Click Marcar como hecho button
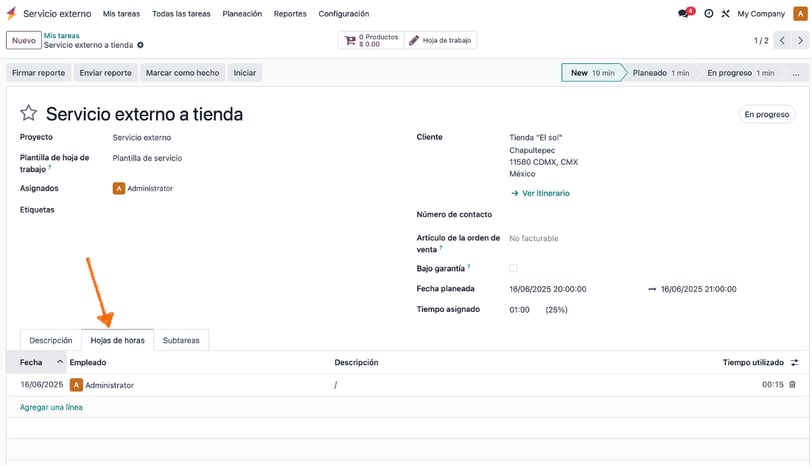 click(x=182, y=73)
